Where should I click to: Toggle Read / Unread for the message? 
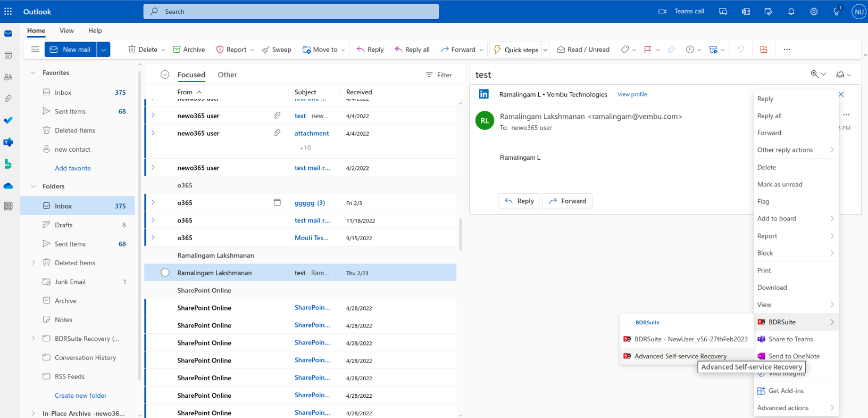[x=583, y=50]
